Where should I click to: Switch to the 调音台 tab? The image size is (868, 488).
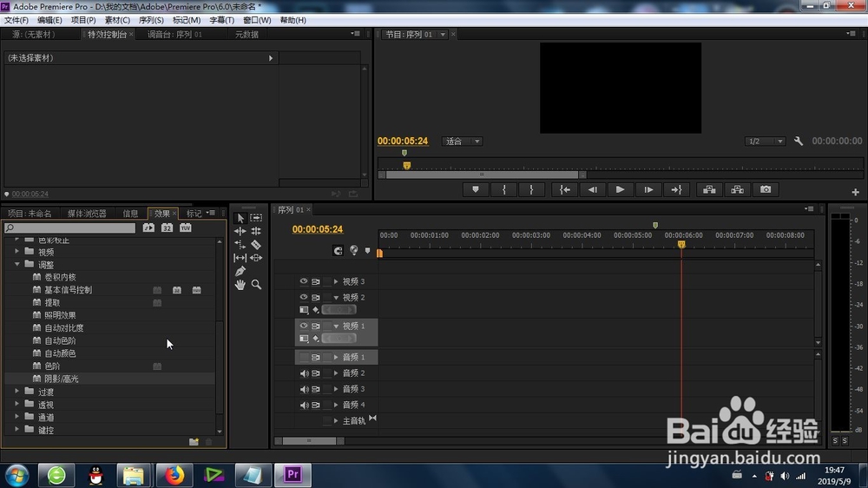point(175,35)
